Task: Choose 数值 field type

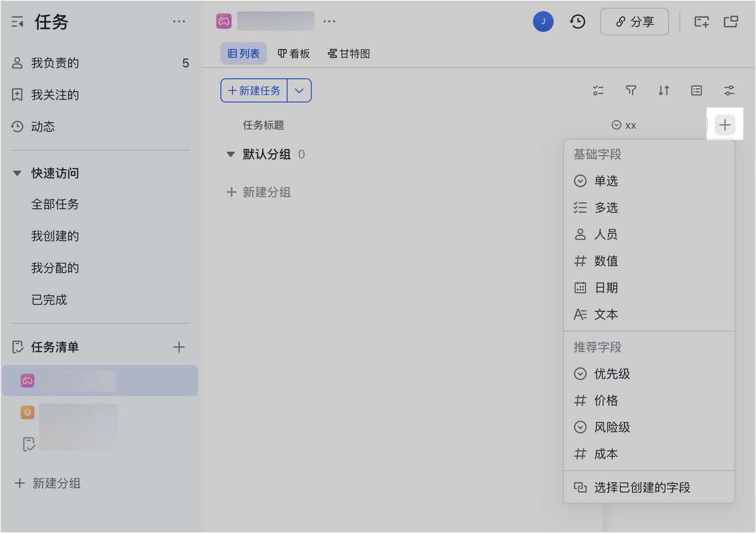Action: coord(649,261)
